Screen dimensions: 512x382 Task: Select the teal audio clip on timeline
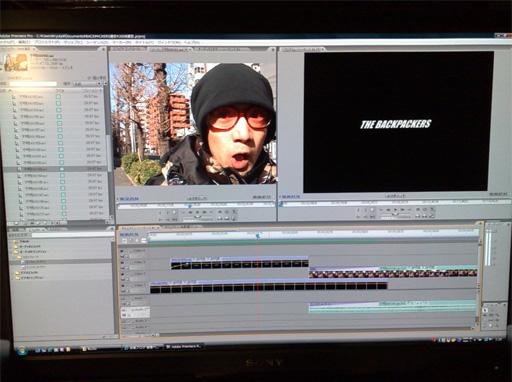[392, 307]
